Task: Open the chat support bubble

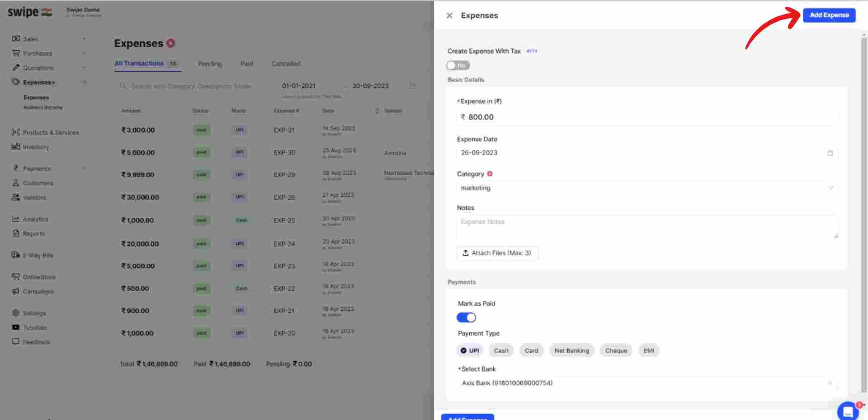Action: tap(848, 411)
